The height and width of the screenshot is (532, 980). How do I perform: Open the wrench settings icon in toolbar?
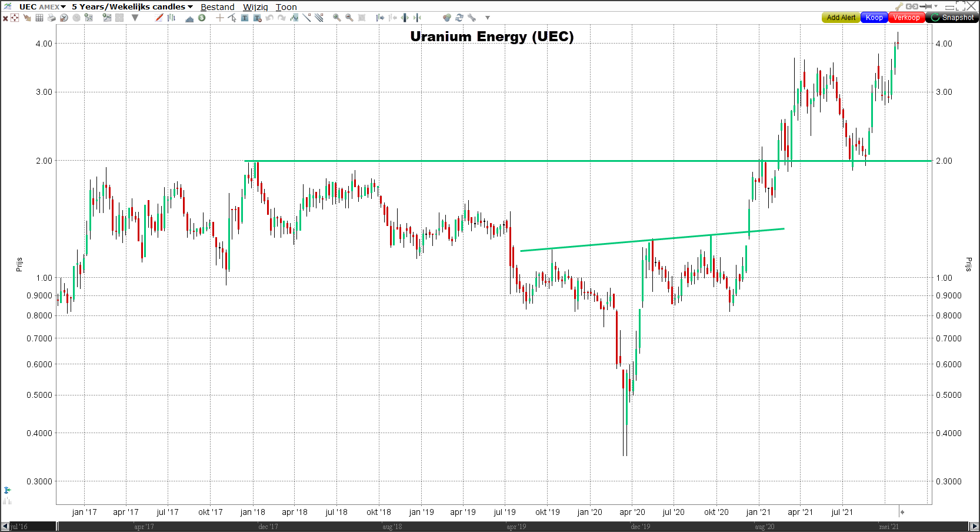coord(472,18)
